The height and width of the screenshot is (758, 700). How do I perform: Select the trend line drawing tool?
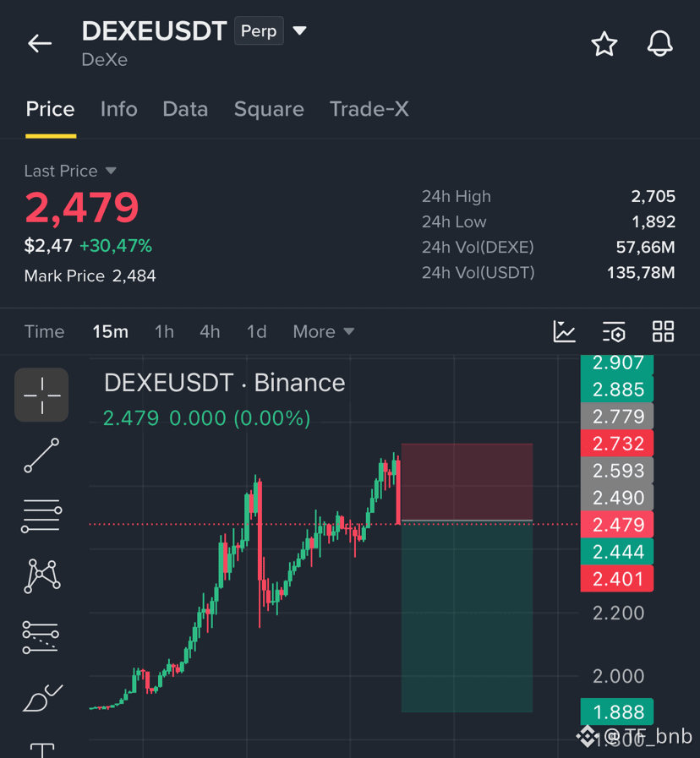(x=41, y=455)
